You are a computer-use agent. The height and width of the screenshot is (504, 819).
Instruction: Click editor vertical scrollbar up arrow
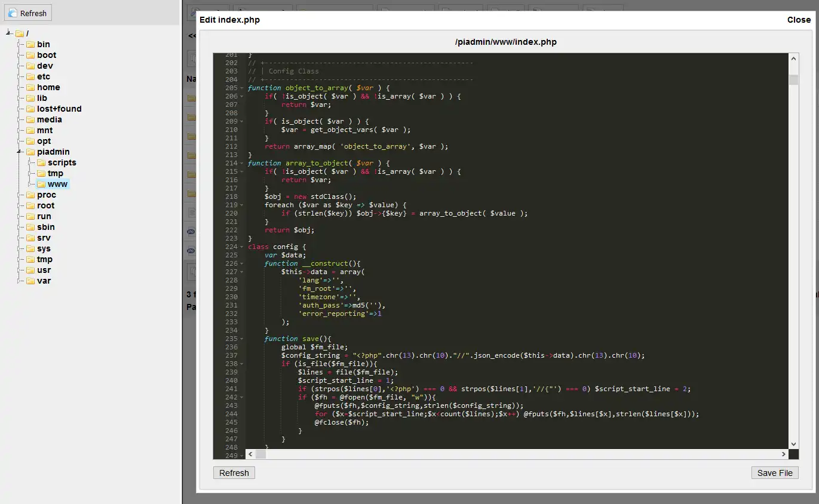[x=793, y=59]
